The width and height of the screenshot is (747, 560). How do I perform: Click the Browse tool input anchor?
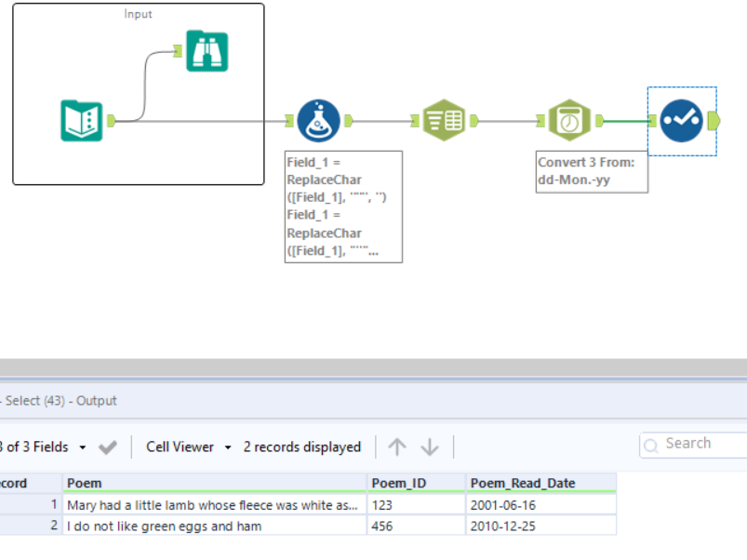pos(178,51)
